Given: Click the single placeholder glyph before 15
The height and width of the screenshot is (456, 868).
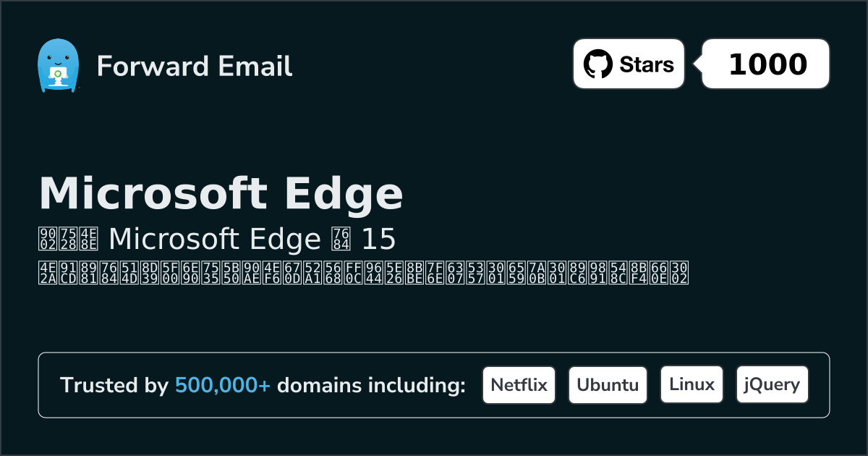Looking at the screenshot, I should click(x=341, y=239).
